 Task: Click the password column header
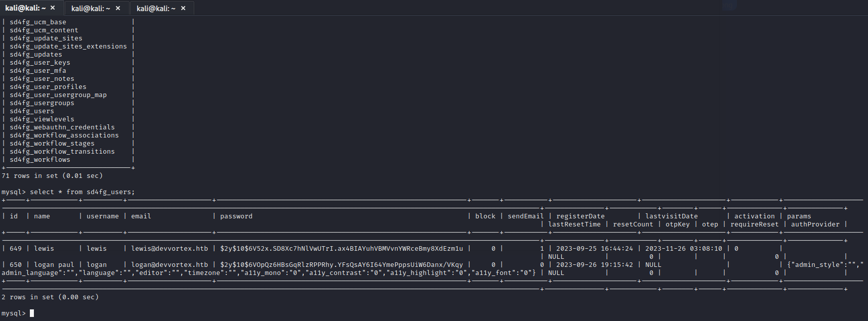point(236,216)
